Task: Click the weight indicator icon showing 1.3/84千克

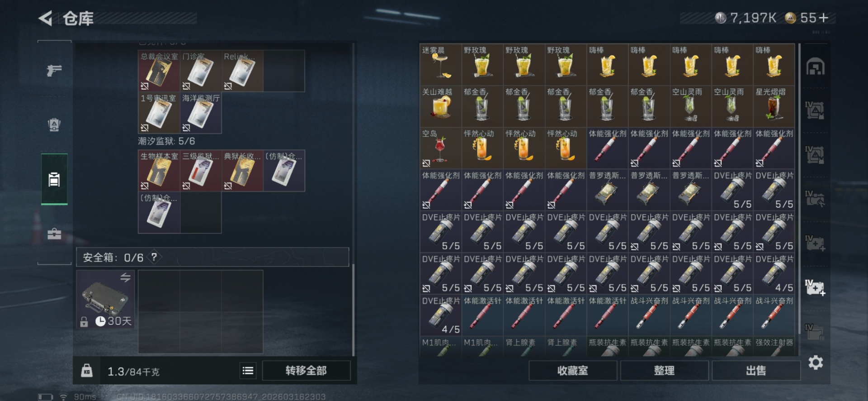Action: click(x=87, y=371)
